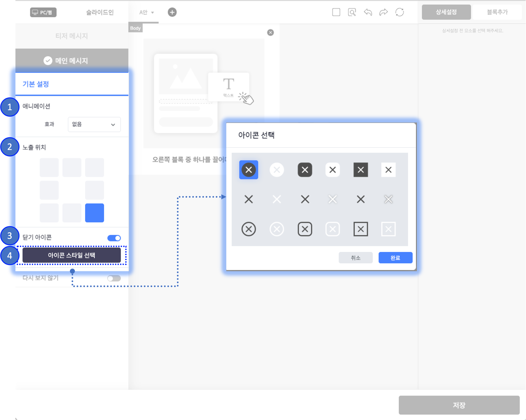Viewport: 526px width, 420px height.
Task: Click the 아이콘 스타일 선택 button
Action: (x=71, y=255)
